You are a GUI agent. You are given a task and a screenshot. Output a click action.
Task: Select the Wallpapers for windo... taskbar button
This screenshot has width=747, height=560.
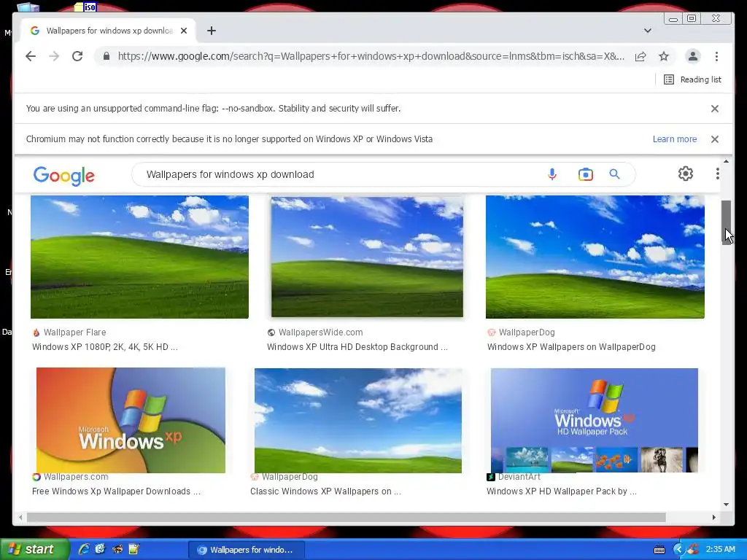click(247, 550)
